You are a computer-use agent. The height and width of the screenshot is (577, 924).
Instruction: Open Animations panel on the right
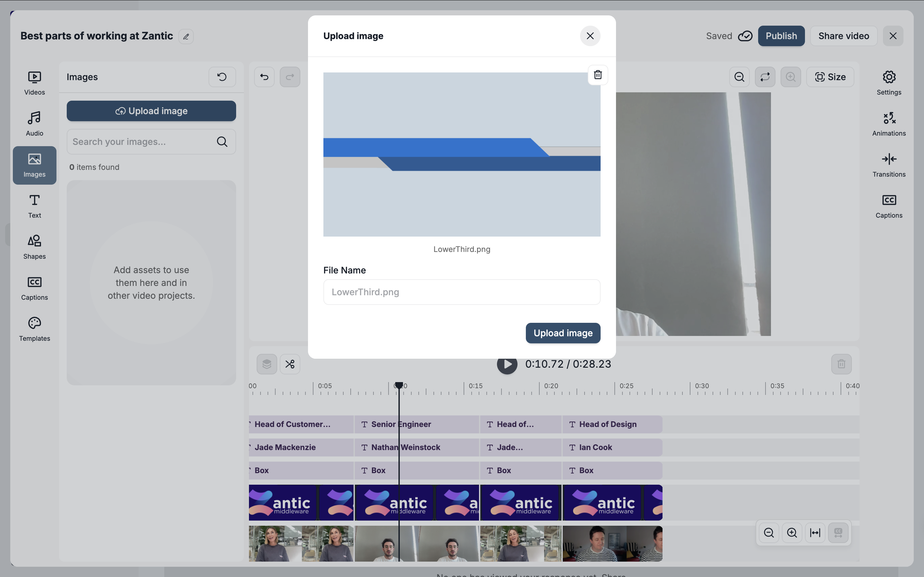click(x=888, y=124)
